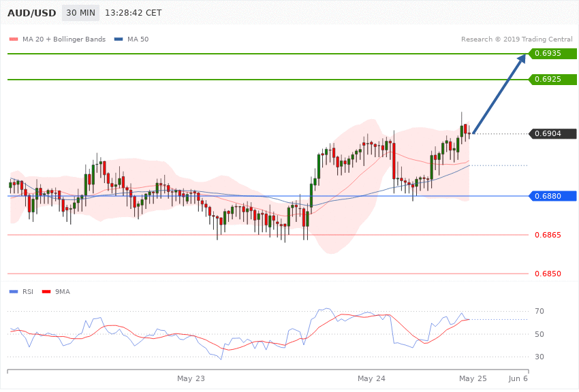Click the 0.6925 resistance price tag
579x392 pixels.
[x=552, y=80]
